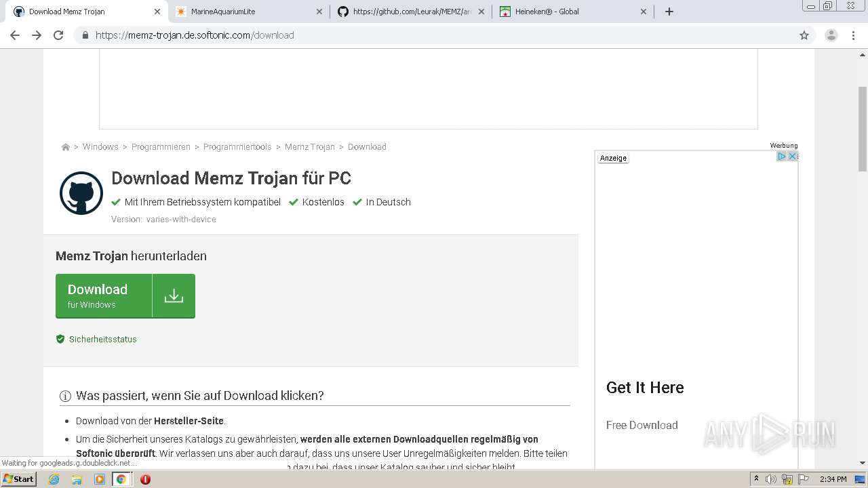868x488 pixels.
Task: Click the In Deutsch feature text
Action: click(x=389, y=202)
